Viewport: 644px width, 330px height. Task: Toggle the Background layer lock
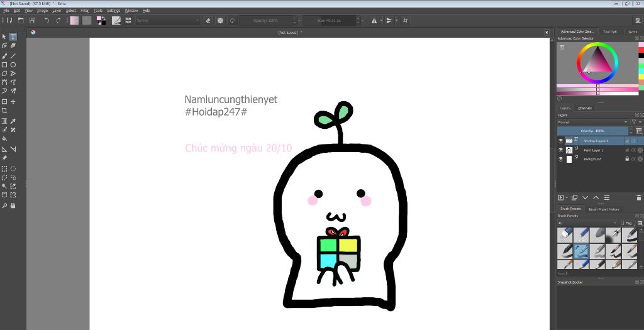(x=627, y=159)
